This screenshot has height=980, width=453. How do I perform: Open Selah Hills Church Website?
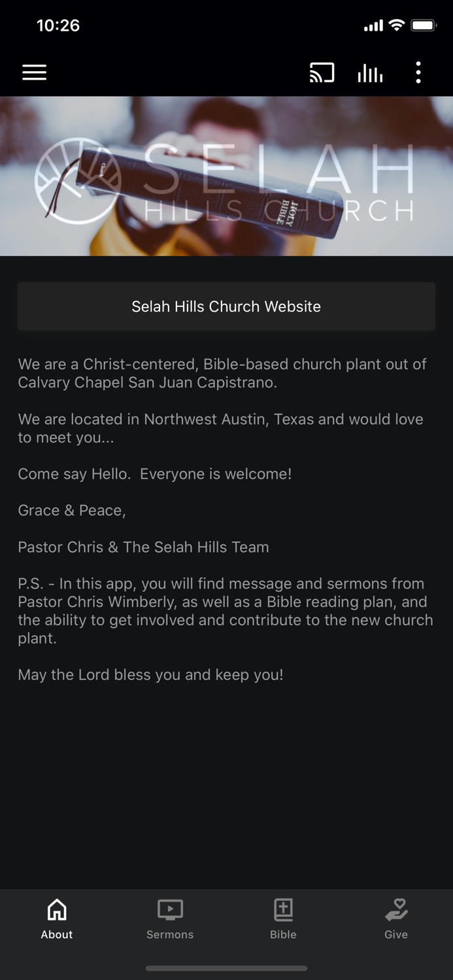click(226, 306)
